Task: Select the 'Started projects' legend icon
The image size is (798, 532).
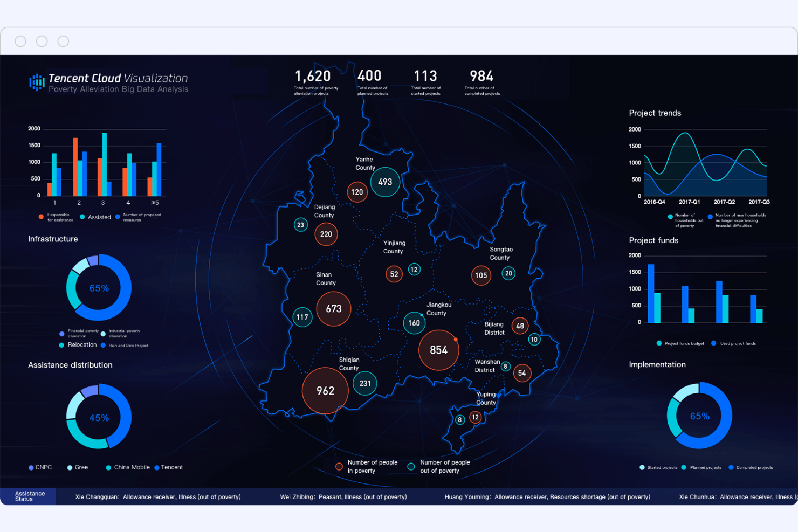Action: (642, 467)
